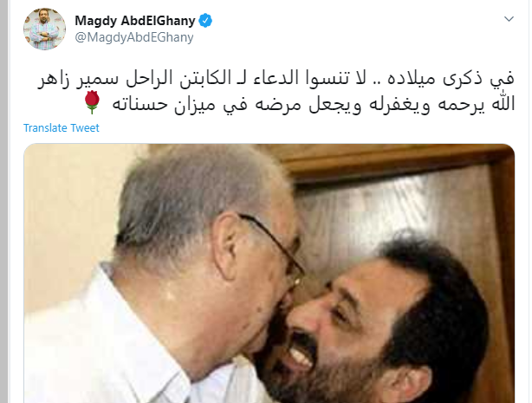Open the tweet options chevron menu

point(509,19)
